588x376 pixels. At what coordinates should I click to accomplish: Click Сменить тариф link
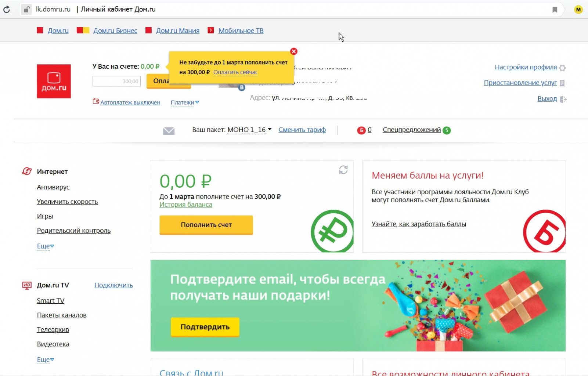tap(302, 130)
